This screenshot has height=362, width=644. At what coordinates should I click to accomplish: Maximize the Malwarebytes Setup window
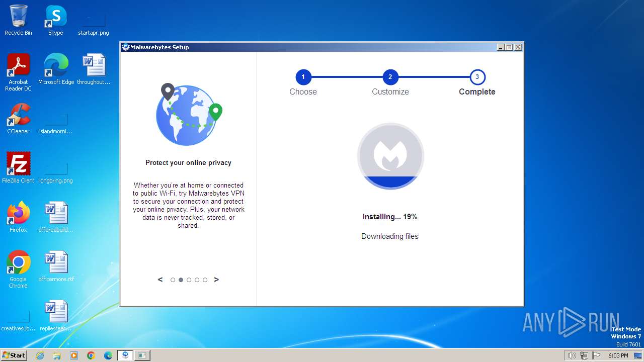509,47
